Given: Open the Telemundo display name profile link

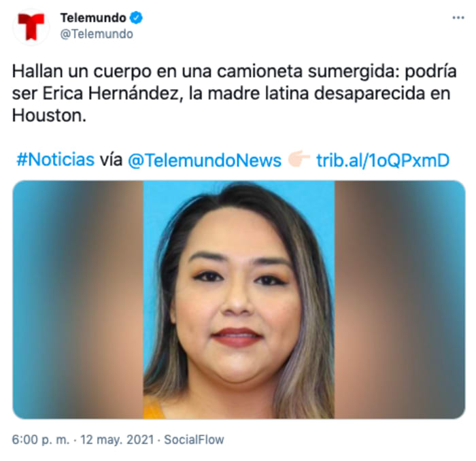Looking at the screenshot, I should [x=93, y=18].
